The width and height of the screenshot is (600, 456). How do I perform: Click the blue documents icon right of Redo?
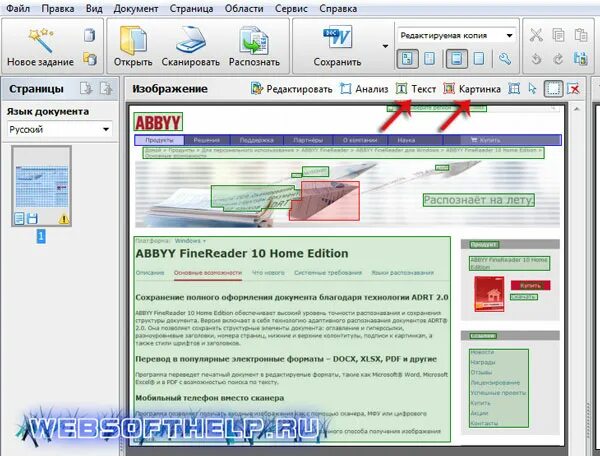pyautogui.click(x=580, y=59)
